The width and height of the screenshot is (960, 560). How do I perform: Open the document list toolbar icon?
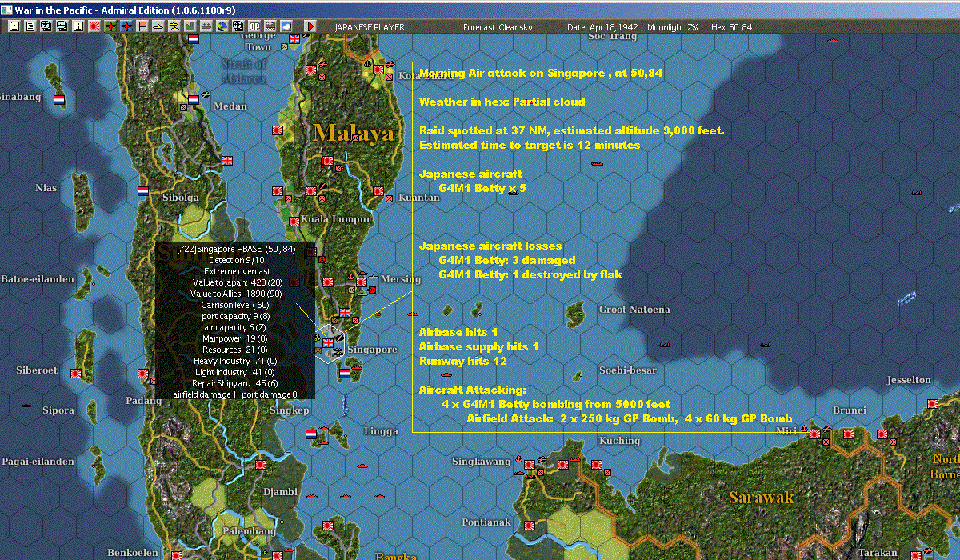pos(30,26)
